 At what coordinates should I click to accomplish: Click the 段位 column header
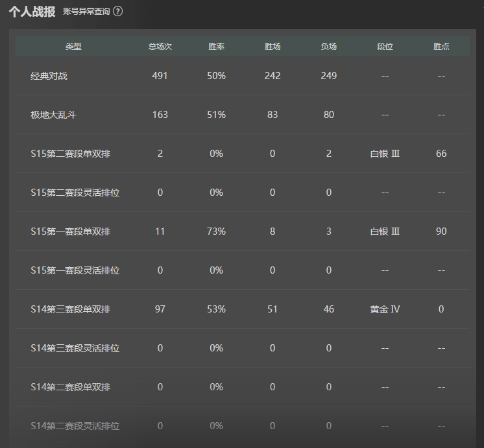tap(385, 46)
